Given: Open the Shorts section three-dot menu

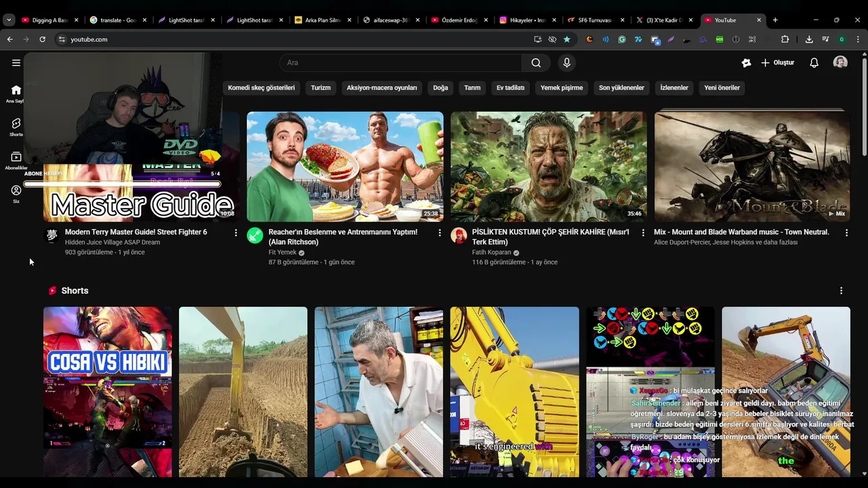Looking at the screenshot, I should point(841,291).
